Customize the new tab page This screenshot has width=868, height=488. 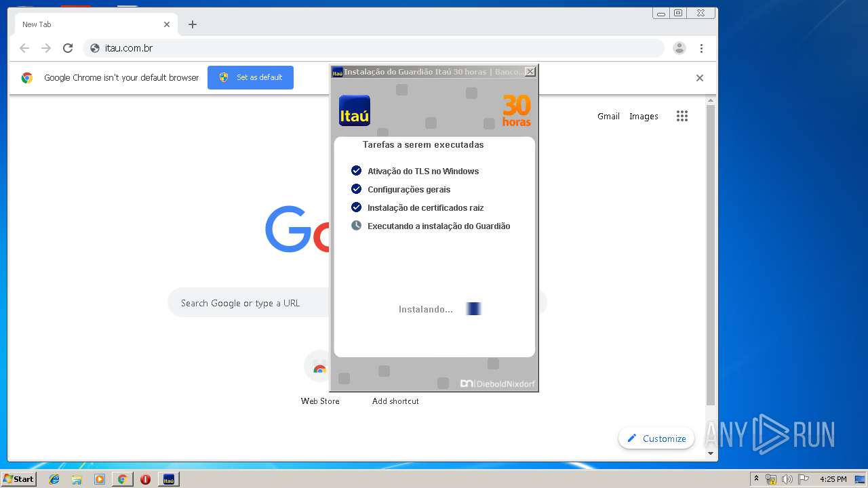point(656,439)
